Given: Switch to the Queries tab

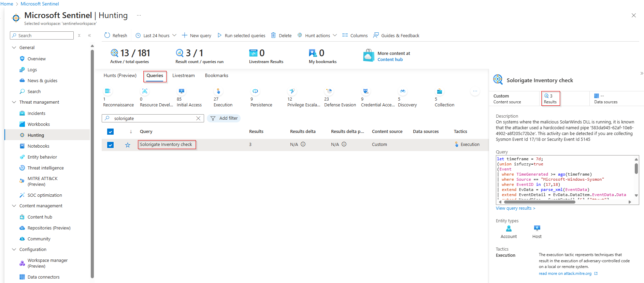Looking at the screenshot, I should click(155, 76).
